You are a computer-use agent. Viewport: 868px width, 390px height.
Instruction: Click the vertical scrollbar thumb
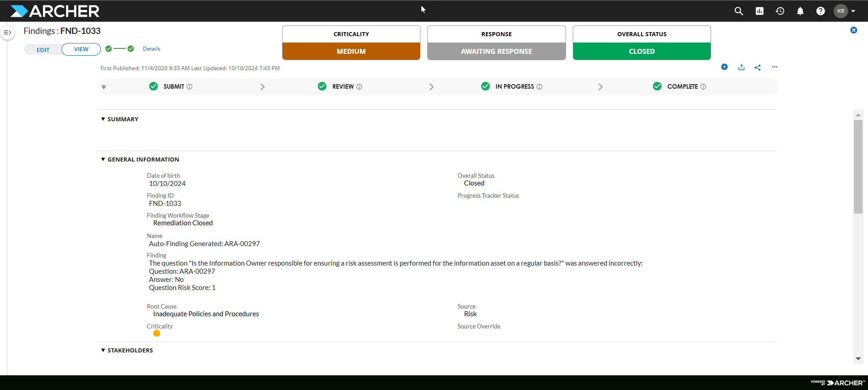[858, 166]
